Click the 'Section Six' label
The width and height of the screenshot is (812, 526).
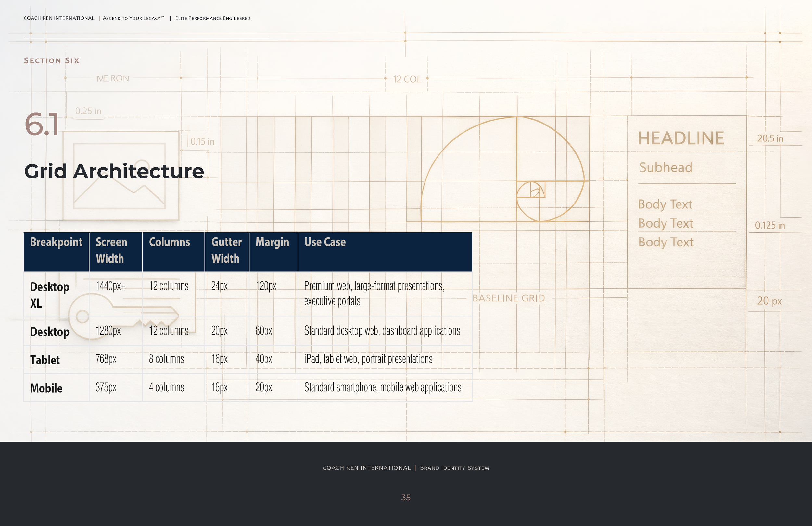(x=52, y=61)
